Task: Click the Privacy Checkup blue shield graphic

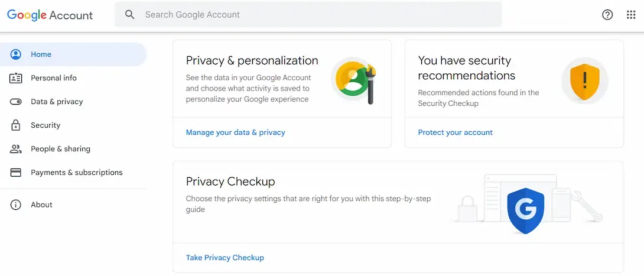Action: [x=525, y=210]
